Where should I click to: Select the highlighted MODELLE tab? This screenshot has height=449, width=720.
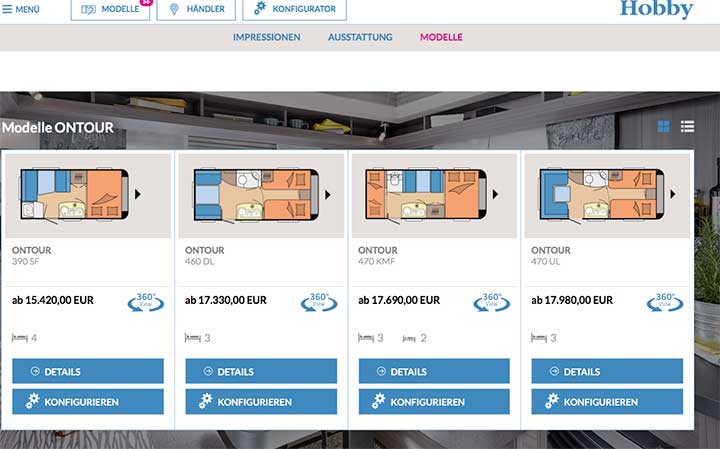click(441, 37)
